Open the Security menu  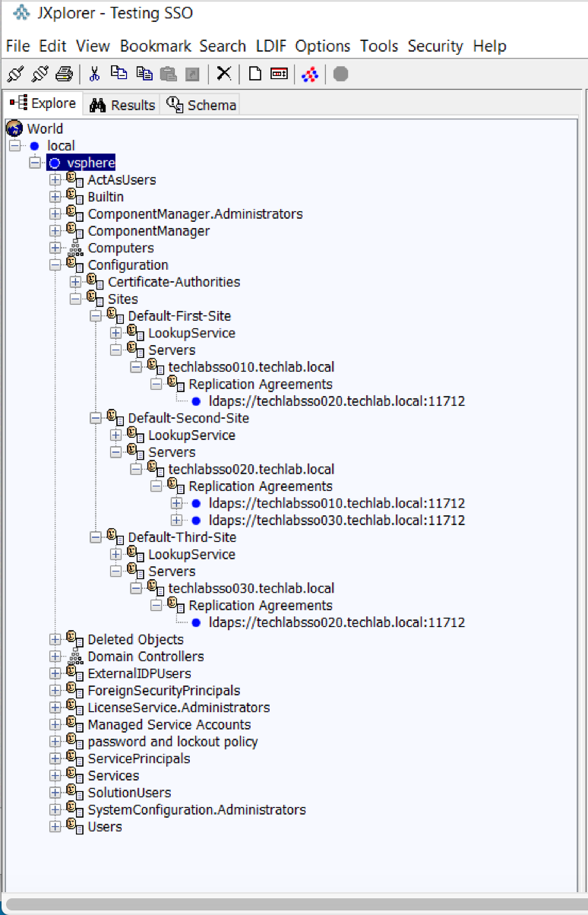[x=435, y=46]
